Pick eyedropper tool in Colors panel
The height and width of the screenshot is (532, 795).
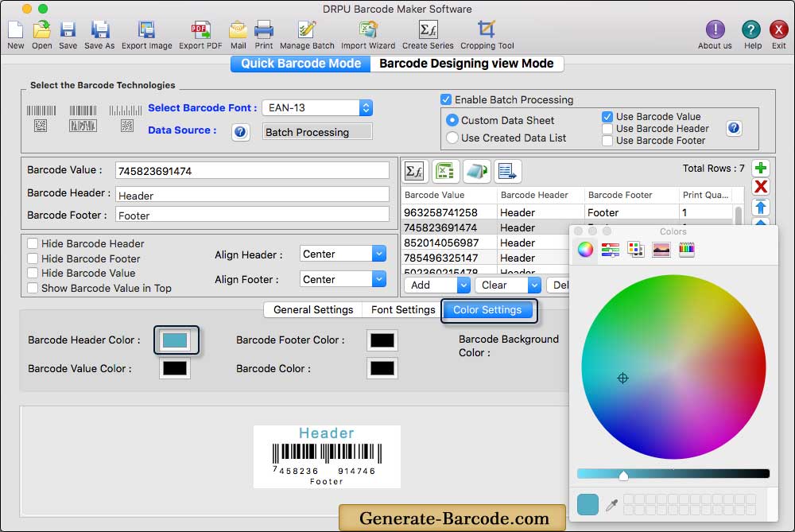(611, 505)
